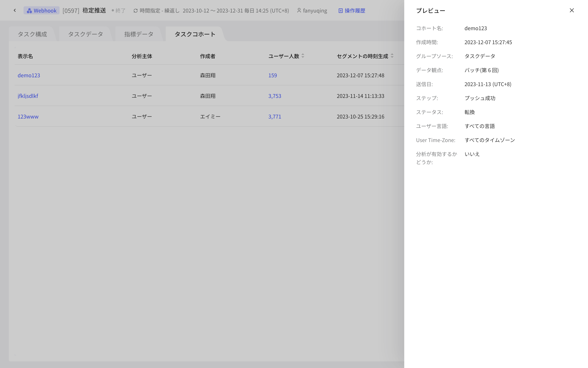The image size is (588, 368).
Task: Switch to the タスクデータ tab
Action: (85, 34)
